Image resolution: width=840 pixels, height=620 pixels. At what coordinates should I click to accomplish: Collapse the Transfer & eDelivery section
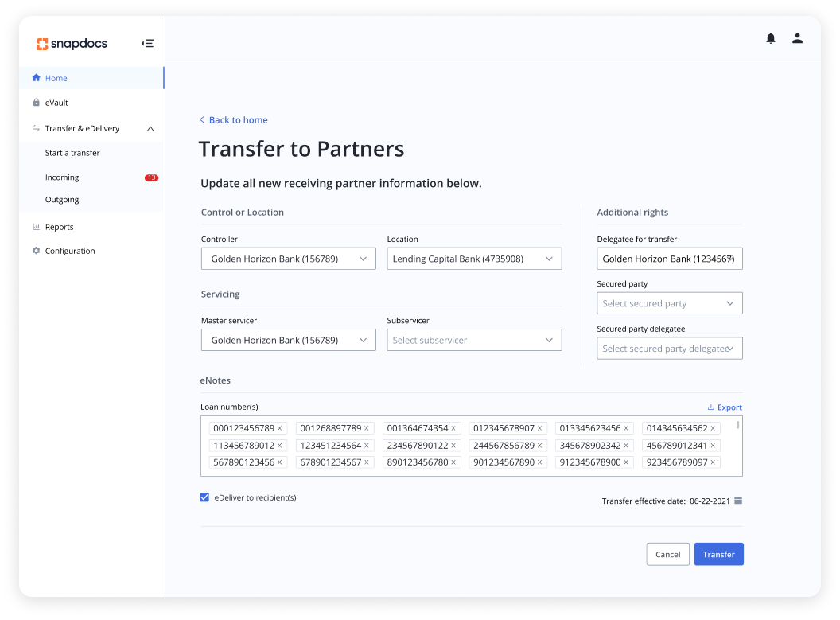click(150, 127)
